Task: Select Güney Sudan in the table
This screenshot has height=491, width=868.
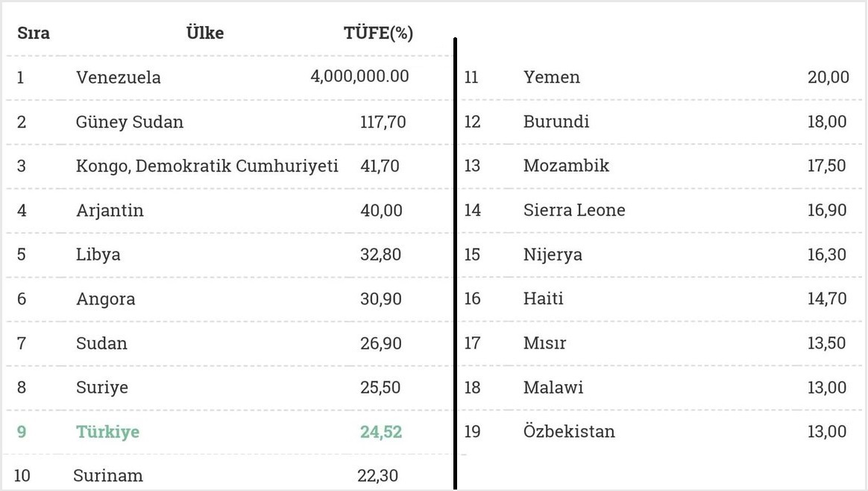Action: (x=130, y=122)
